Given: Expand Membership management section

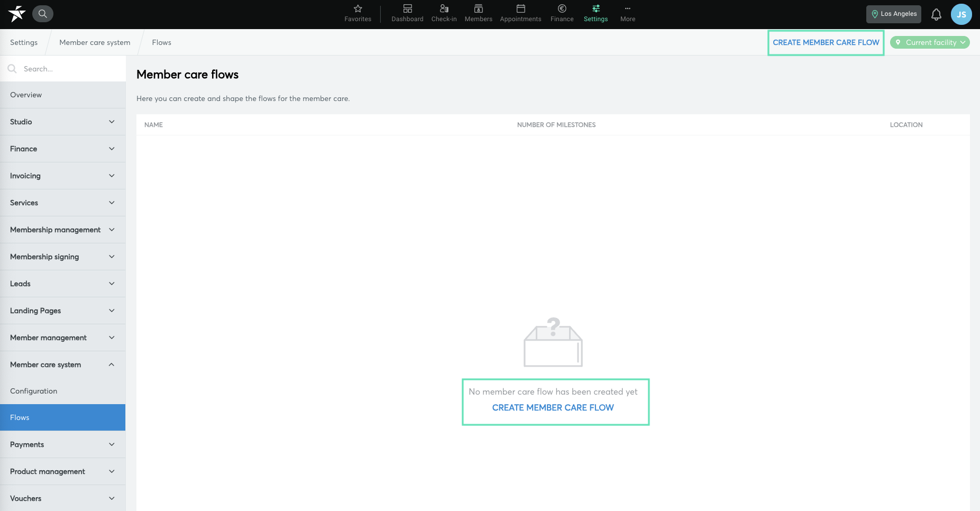Looking at the screenshot, I should (x=63, y=230).
